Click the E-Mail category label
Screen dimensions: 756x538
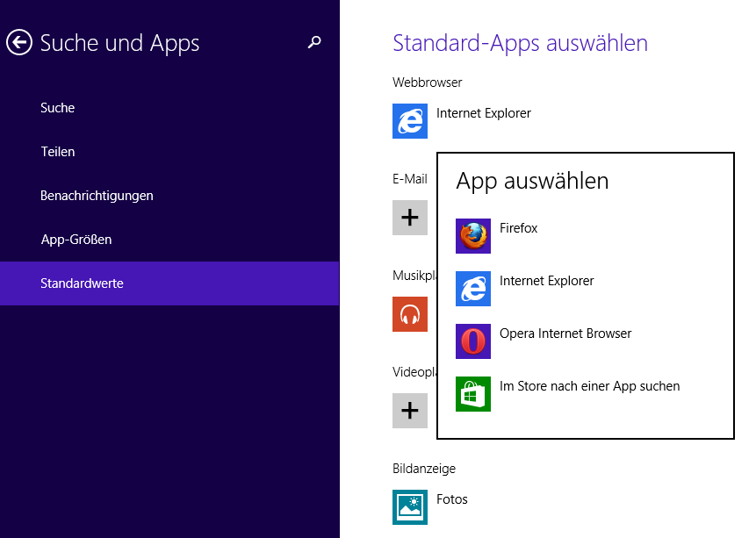click(410, 179)
